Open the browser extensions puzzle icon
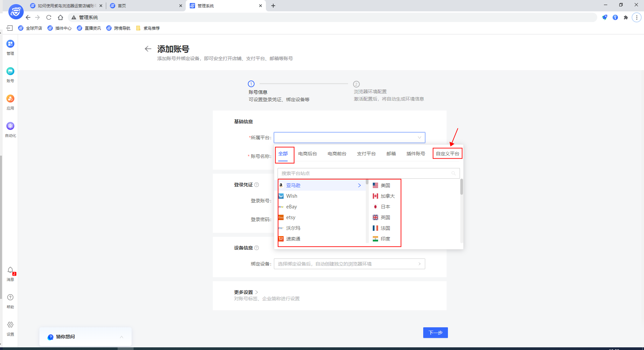The width and height of the screenshot is (644, 350). click(x=626, y=17)
